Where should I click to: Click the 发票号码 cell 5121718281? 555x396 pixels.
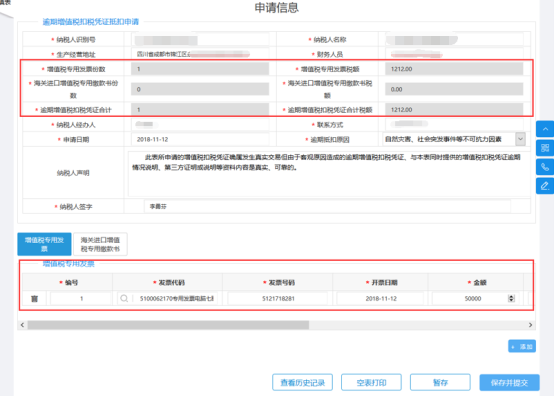tap(278, 298)
